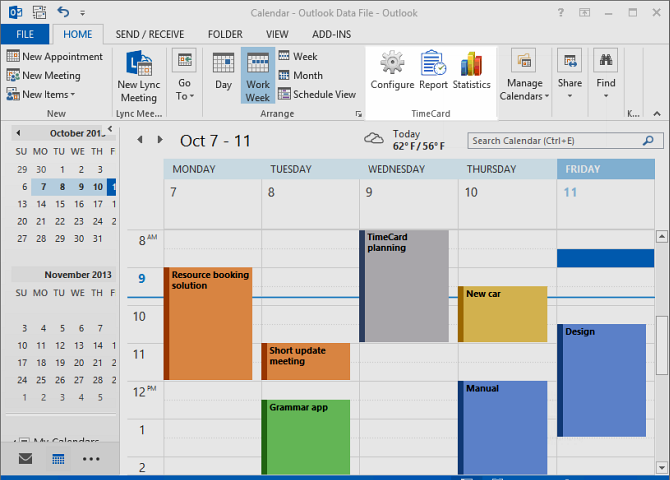
Task: Open the VIEW ribbon tab
Action: click(x=277, y=34)
